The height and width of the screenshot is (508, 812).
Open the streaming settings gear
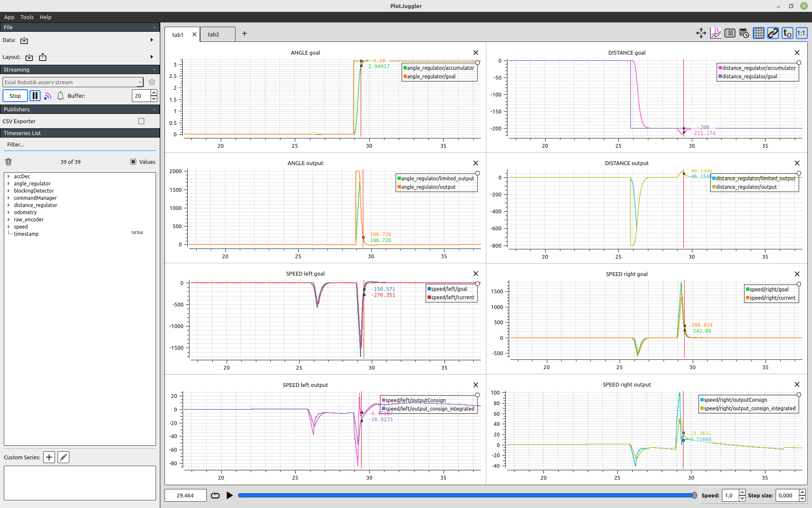tap(152, 83)
